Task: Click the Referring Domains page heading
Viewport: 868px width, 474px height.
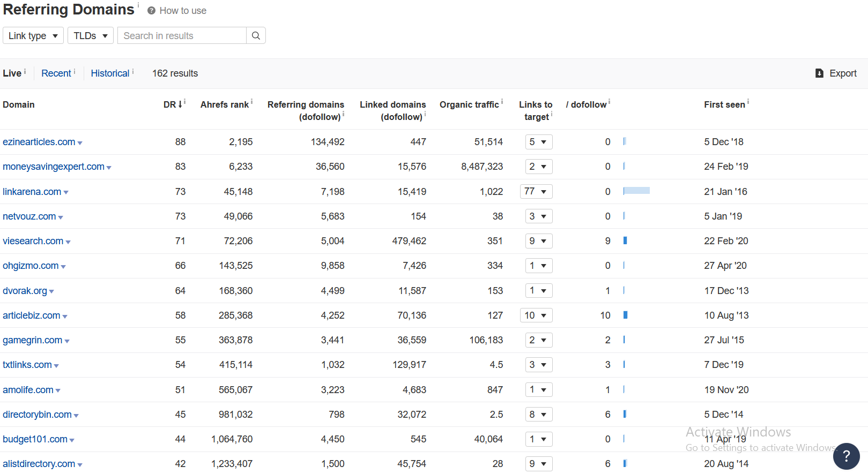Action: (69, 10)
